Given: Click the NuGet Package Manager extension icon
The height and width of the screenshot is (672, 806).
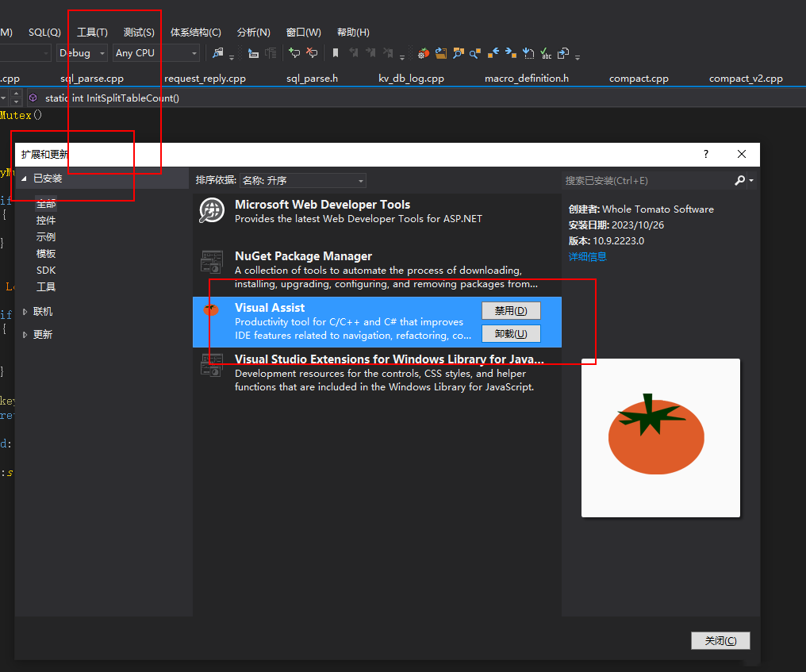Looking at the screenshot, I should tap(212, 262).
